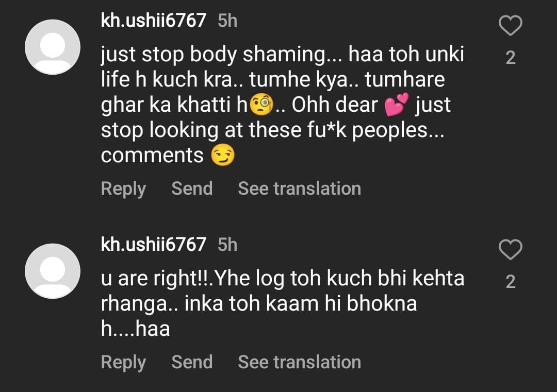
Task: See translation of the body shaming comment
Action: click(299, 189)
